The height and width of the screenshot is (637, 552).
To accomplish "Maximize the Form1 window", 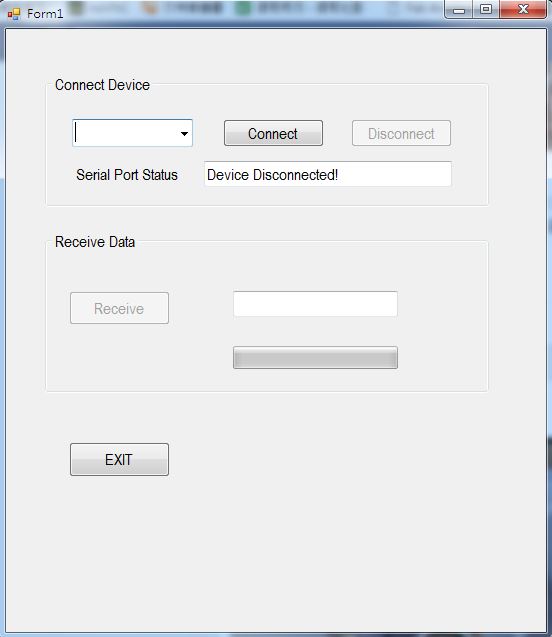I will point(486,10).
